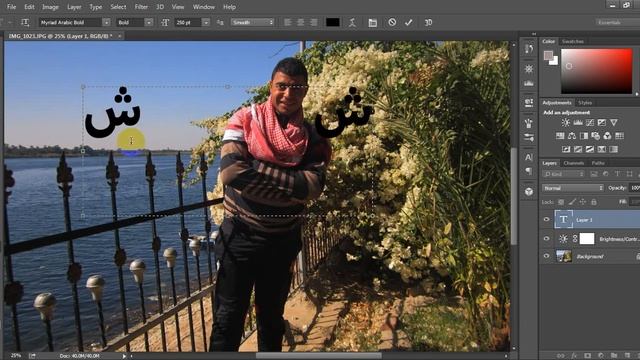
Task: Add a Channel Mixer adjustment
Action: [607, 136]
